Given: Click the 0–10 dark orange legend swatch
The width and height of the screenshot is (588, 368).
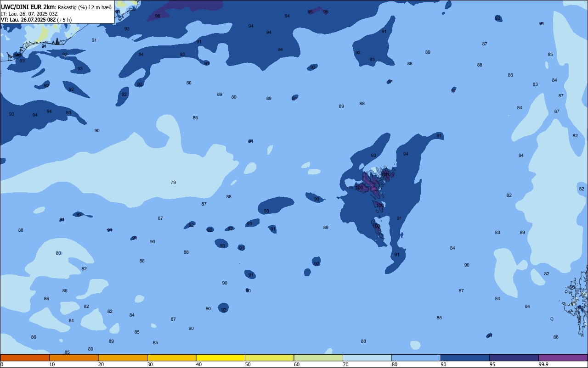Looking at the screenshot, I should (x=25, y=357).
